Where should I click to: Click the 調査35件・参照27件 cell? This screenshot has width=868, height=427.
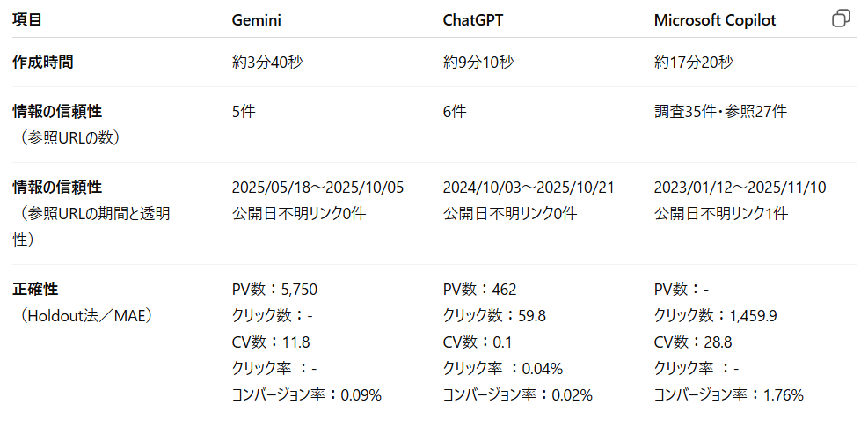point(720,111)
